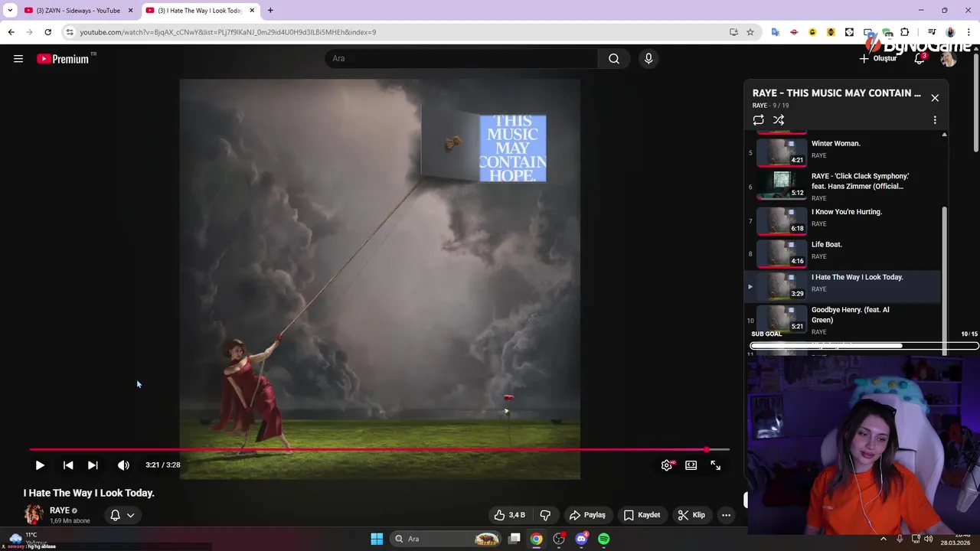Click the search magnifier button

[614, 59]
